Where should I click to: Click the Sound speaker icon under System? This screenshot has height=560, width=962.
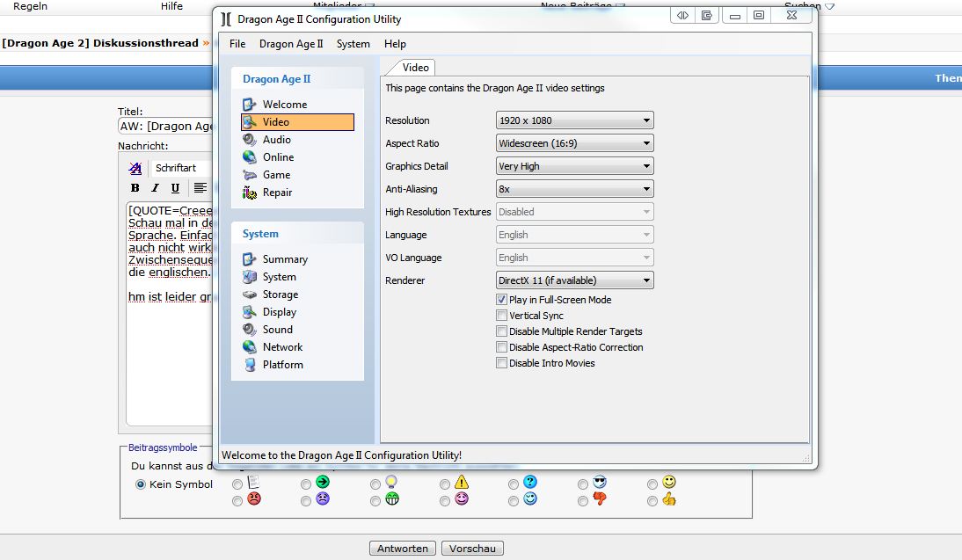coord(249,330)
